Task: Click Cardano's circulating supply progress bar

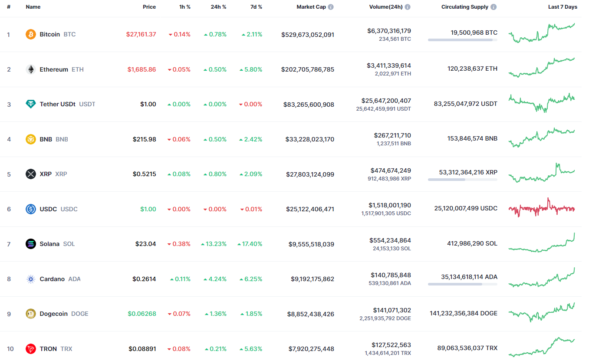Action: pyautogui.click(x=462, y=284)
